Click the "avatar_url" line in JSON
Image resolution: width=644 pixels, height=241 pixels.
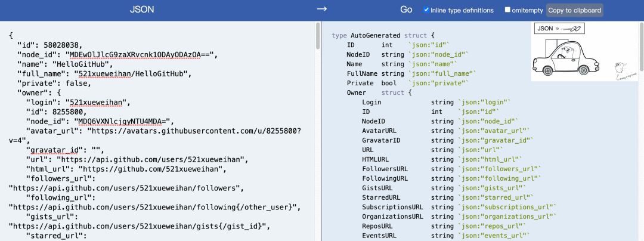click(156, 135)
